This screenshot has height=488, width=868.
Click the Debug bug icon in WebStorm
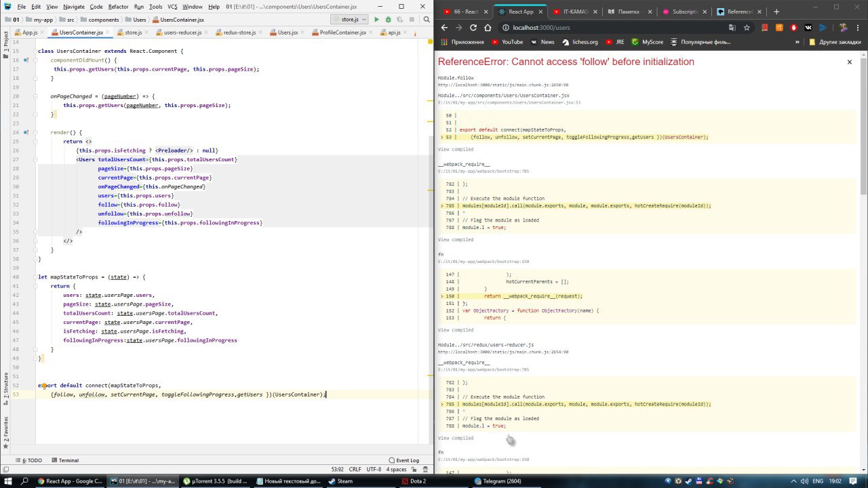point(388,20)
